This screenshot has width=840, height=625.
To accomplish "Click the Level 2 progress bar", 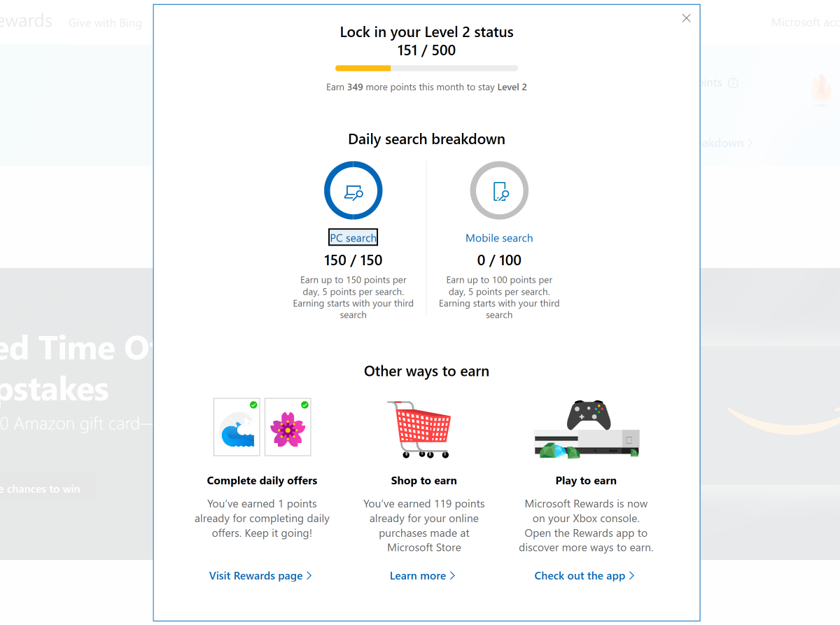I will coord(426,68).
